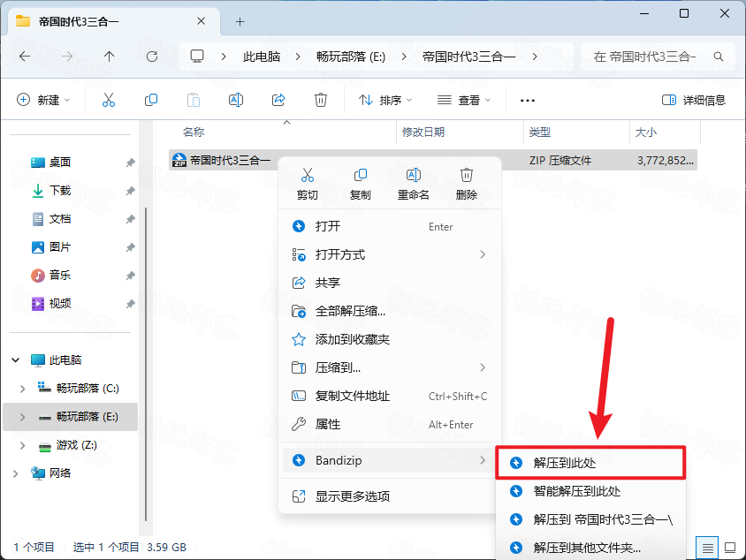This screenshot has width=746, height=560.
Task: Click the Cut icon in the toolbar
Action: click(109, 100)
